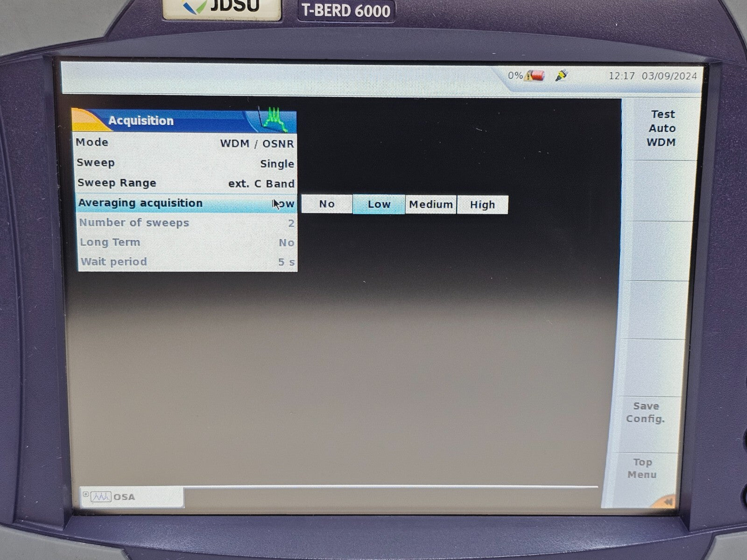Click the Wait period 5 s field
This screenshot has height=560, width=747.
coord(187,261)
